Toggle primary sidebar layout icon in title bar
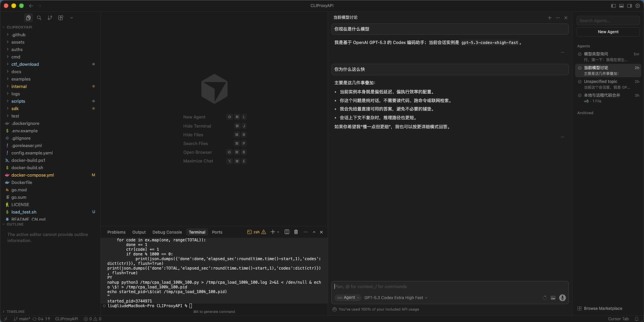The image size is (644, 322). click(613, 6)
